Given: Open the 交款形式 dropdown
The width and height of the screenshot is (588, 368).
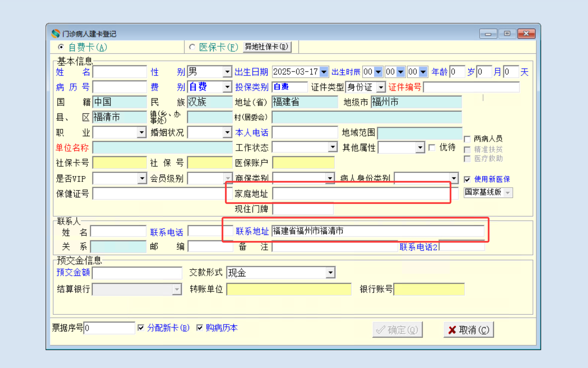Looking at the screenshot, I should tap(330, 273).
